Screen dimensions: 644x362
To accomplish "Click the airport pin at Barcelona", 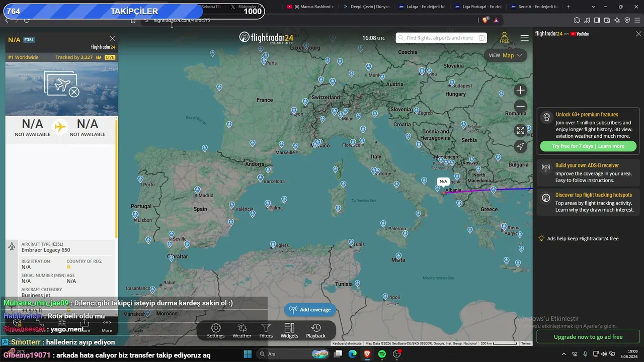I will click(260, 177).
